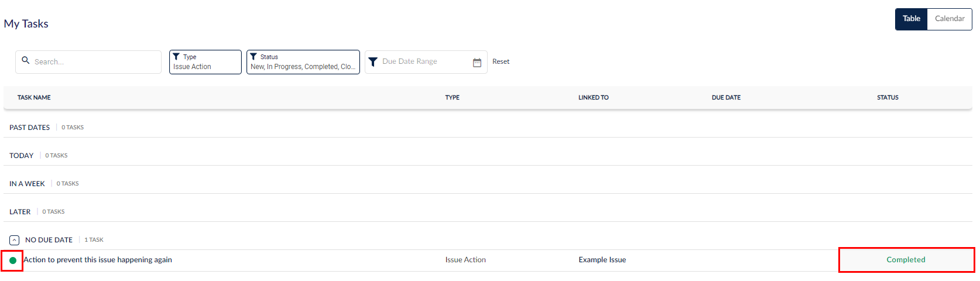The height and width of the screenshot is (281, 980).
Task: Open the Status filter dropdown
Action: [x=303, y=62]
